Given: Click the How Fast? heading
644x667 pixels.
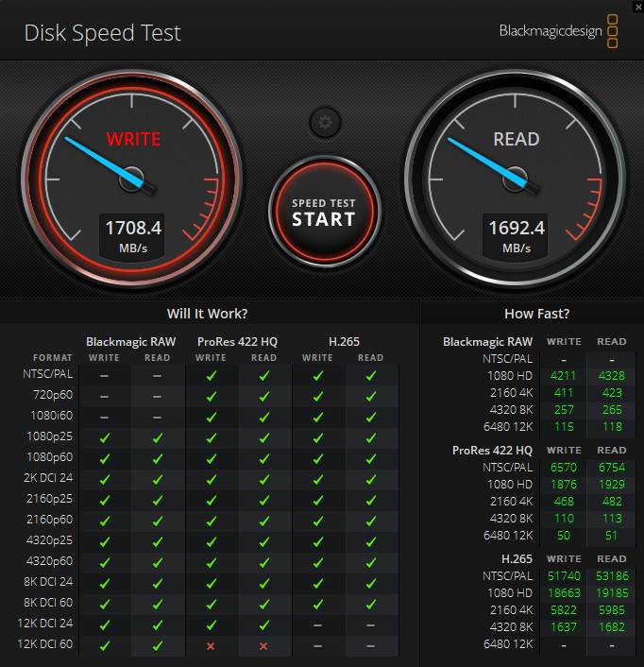Looking at the screenshot, I should [536, 314].
